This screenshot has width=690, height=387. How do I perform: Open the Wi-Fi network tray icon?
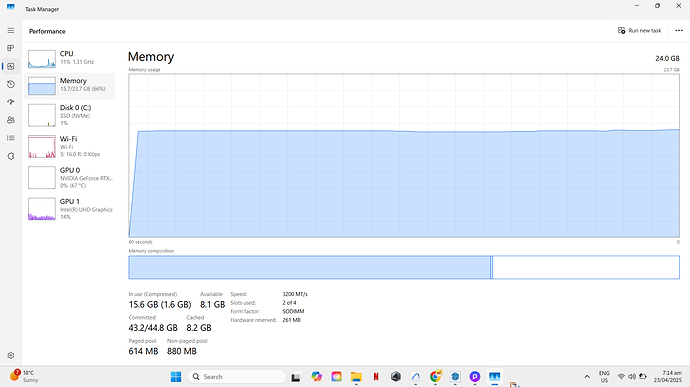[x=621, y=377]
